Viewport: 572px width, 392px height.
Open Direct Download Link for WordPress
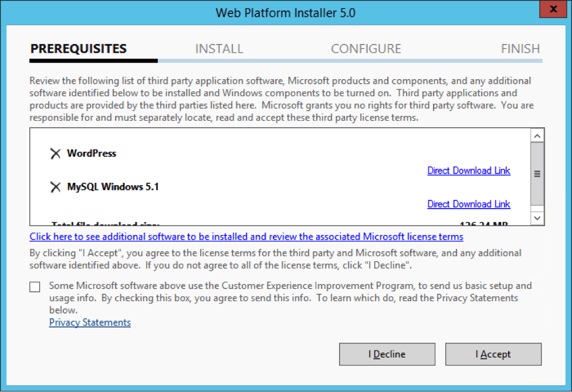(468, 171)
